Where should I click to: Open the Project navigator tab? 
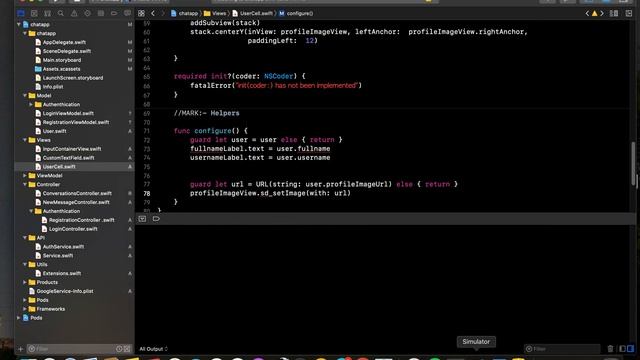21,13
